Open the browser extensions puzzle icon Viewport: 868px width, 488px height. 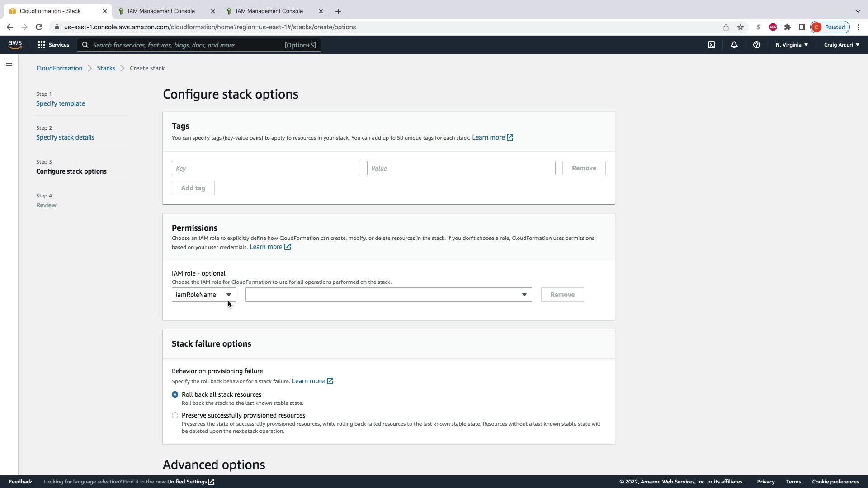click(x=788, y=27)
